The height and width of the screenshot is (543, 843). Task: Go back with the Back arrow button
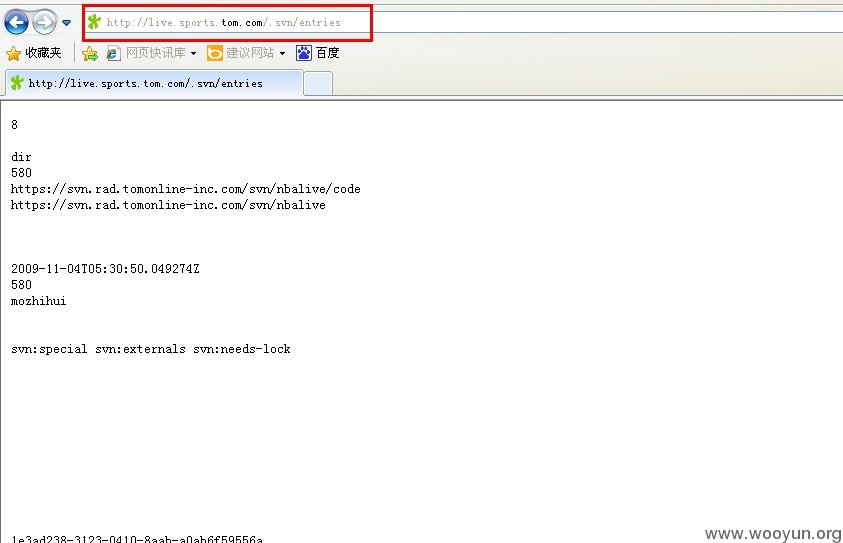pos(16,23)
